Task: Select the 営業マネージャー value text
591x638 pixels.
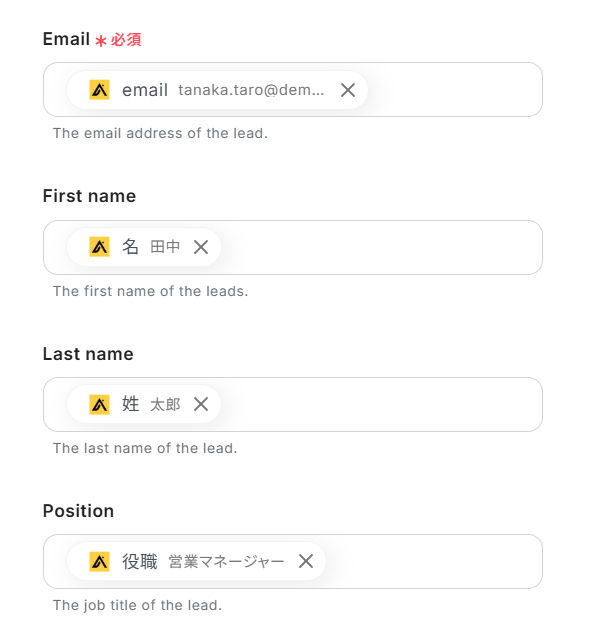Action: pos(226,562)
